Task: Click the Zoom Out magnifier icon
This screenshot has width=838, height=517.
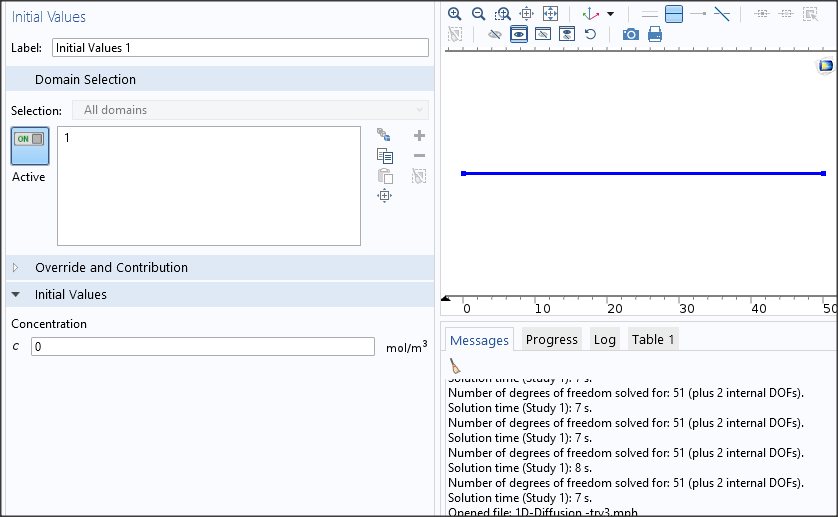Action: point(478,14)
